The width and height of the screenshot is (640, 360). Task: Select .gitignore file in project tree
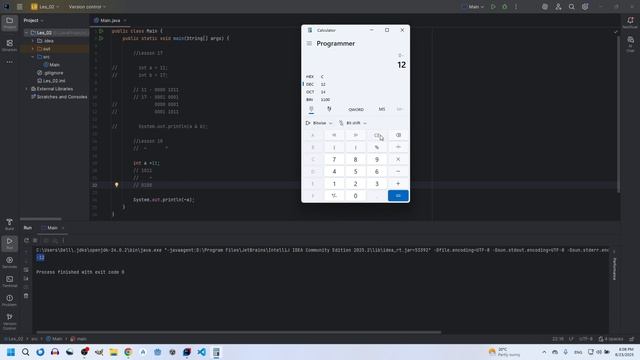click(50, 73)
